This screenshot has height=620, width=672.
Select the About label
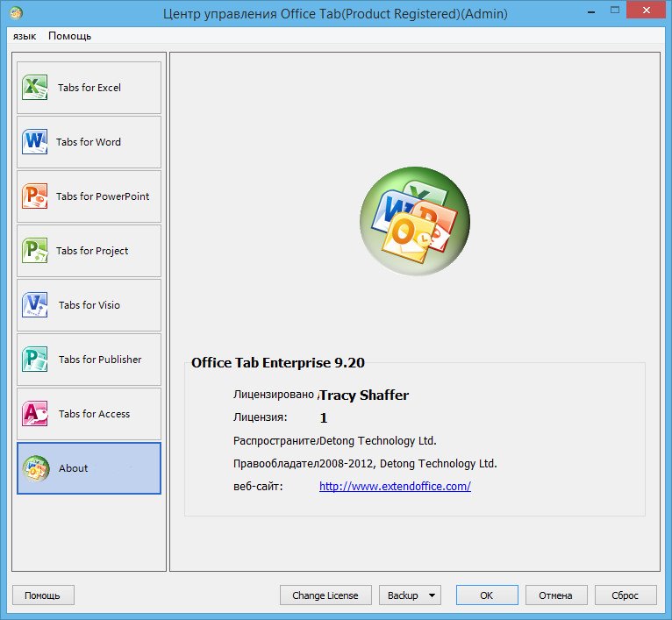[x=74, y=468]
